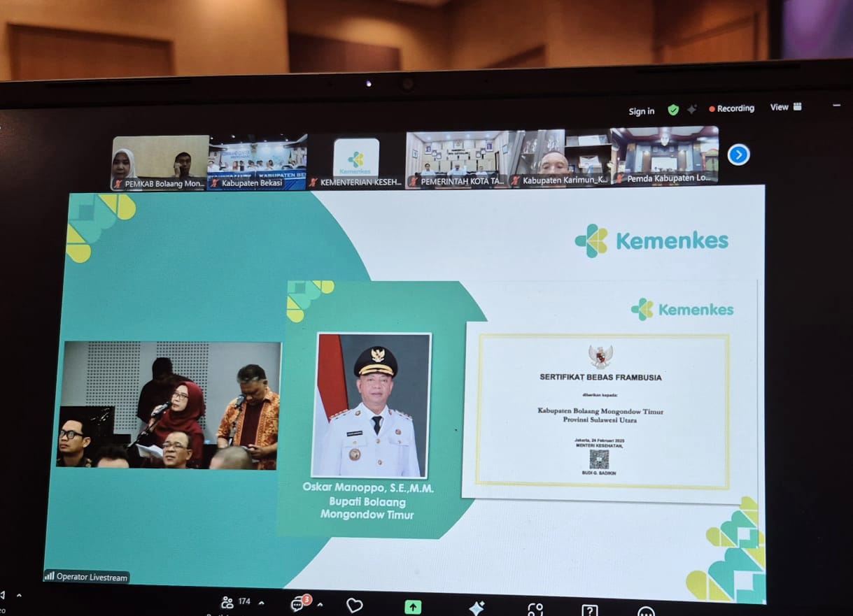Select the KEMENTERIAN KESEHATAN participant tile
The height and width of the screenshot is (616, 853).
[356, 162]
